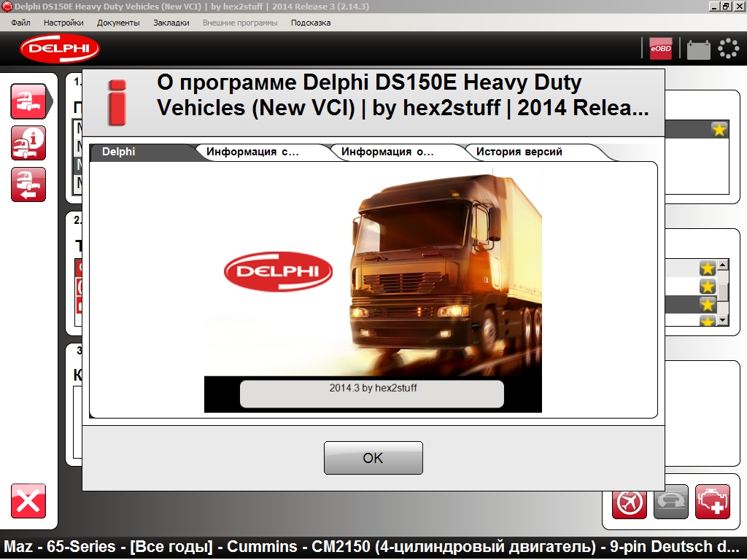This screenshot has width=747, height=560.
Task: Click the window title bar application icon
Action: click(x=7, y=7)
